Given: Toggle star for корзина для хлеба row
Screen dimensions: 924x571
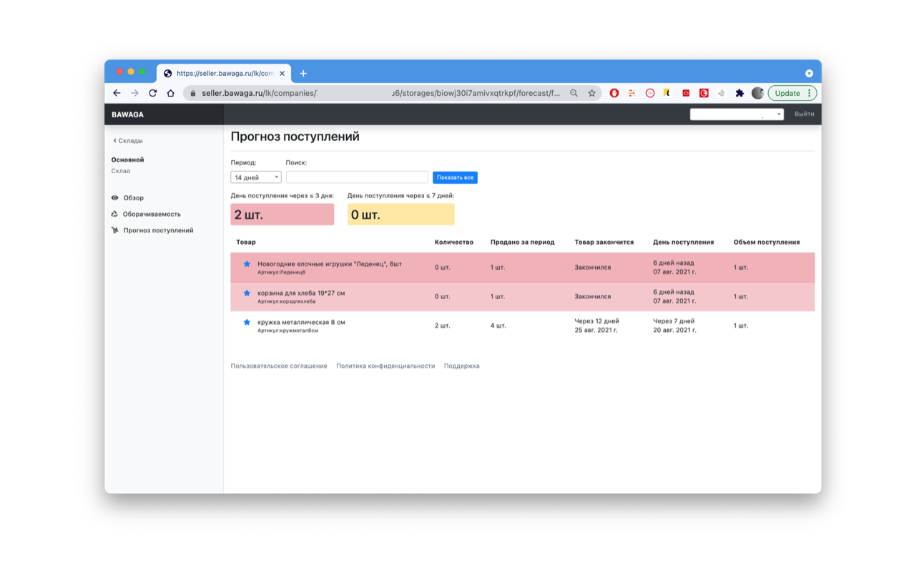Looking at the screenshot, I should click(x=247, y=293).
